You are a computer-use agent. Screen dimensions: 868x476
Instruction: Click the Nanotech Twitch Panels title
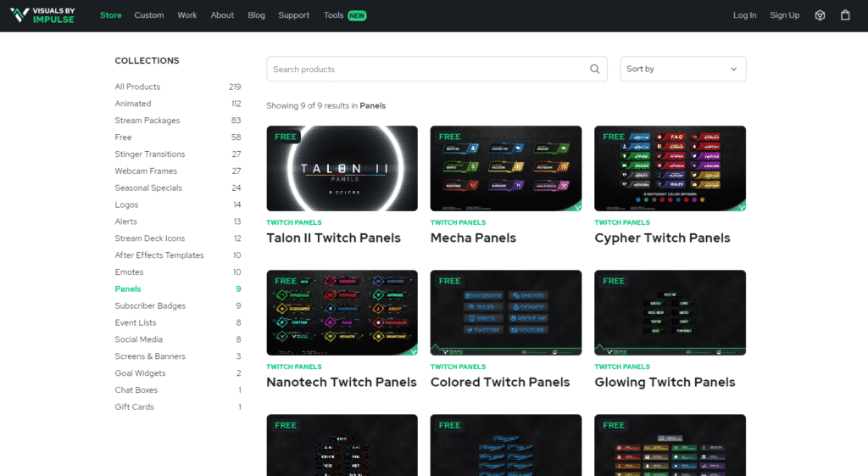[x=342, y=382]
